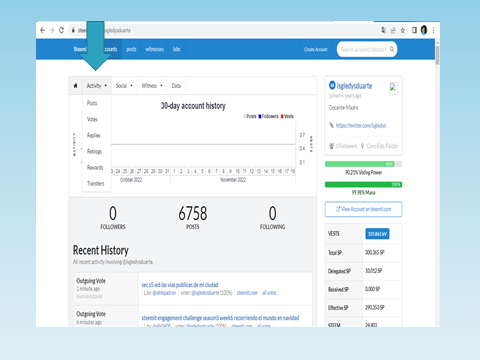The image size is (480, 360).
Task: Switch to the Data tab
Action: [x=176, y=86]
